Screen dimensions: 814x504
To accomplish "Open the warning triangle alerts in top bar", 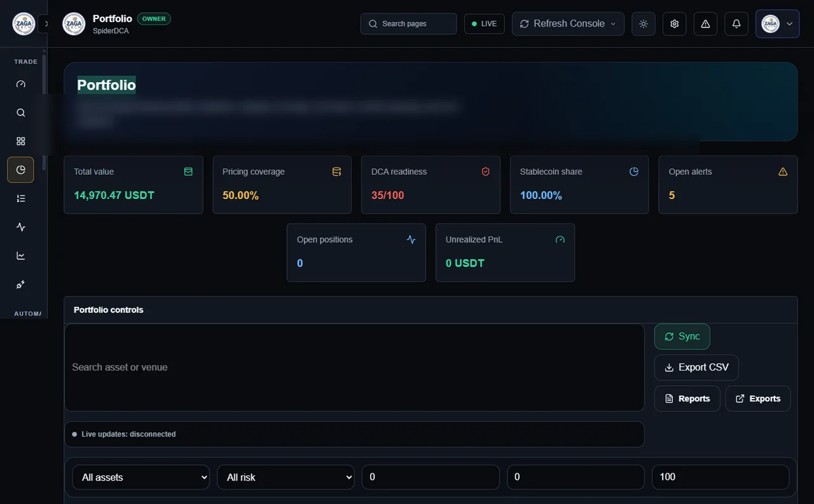I will coord(705,24).
